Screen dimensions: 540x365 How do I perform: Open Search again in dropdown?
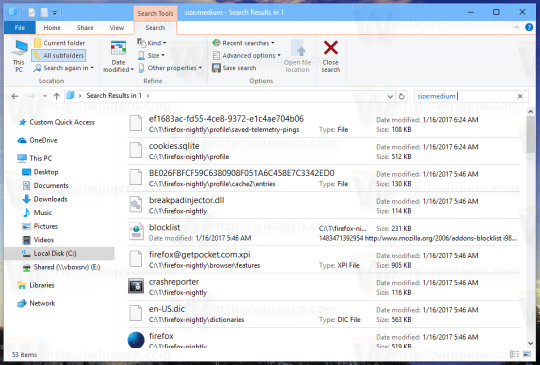(63, 68)
